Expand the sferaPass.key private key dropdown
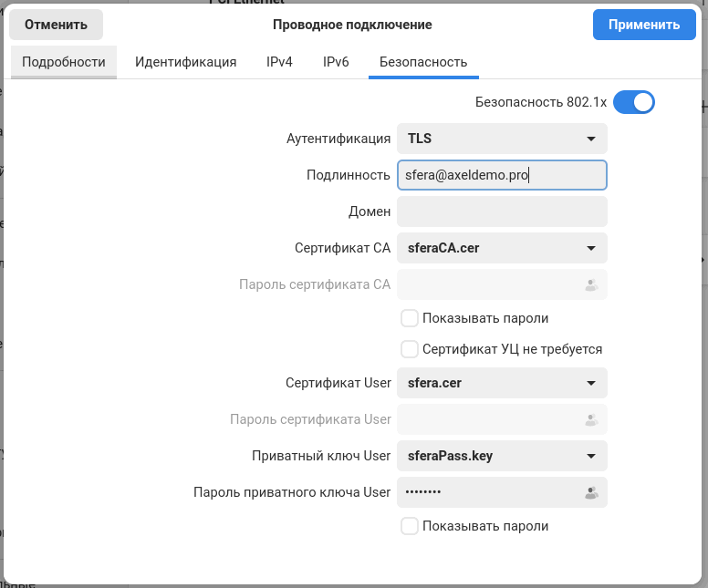Screen dimensions: 708x588 coord(502,456)
